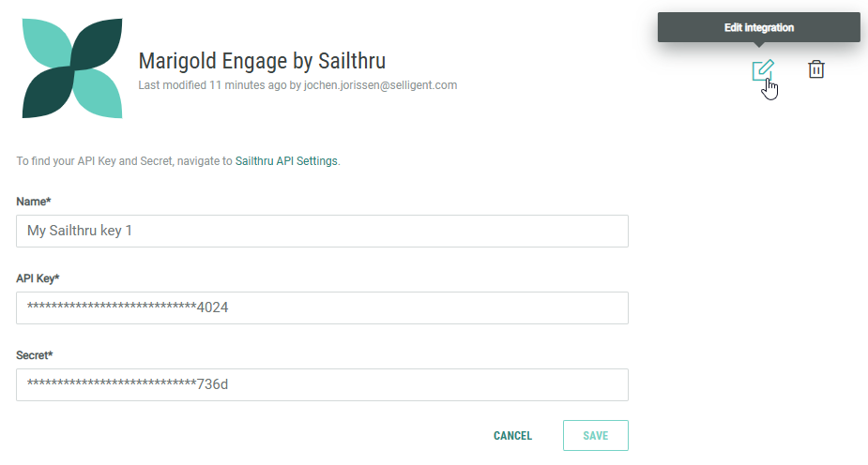
Task: Click the jochen.jorissen@selligent.com email text
Action: point(380,85)
